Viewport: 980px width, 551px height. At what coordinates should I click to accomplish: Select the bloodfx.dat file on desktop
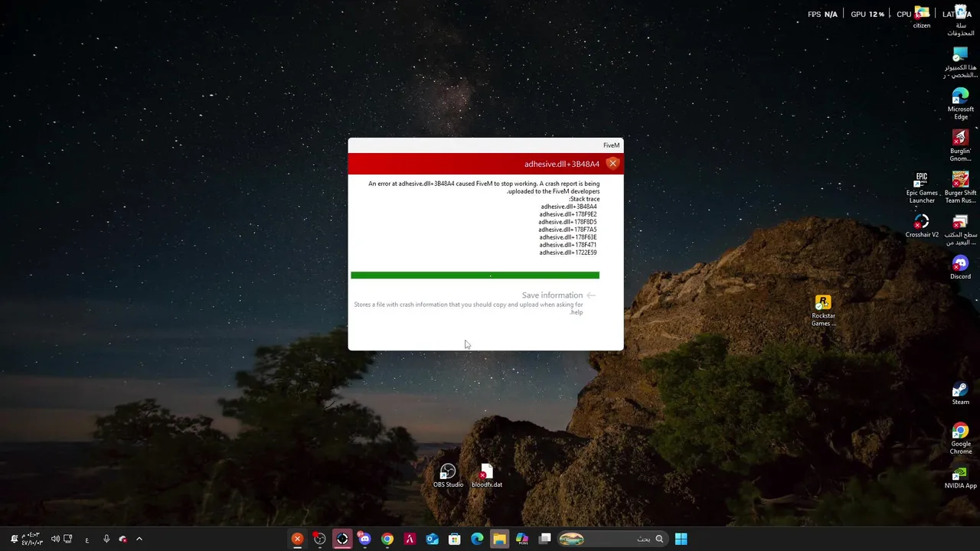pyautogui.click(x=487, y=476)
